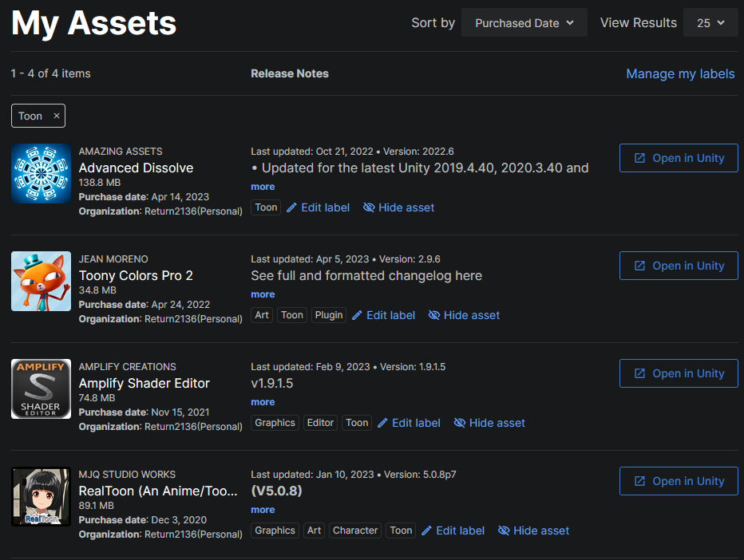Click the Edit label pencil icon for Toony Colors Pro 2

click(357, 315)
